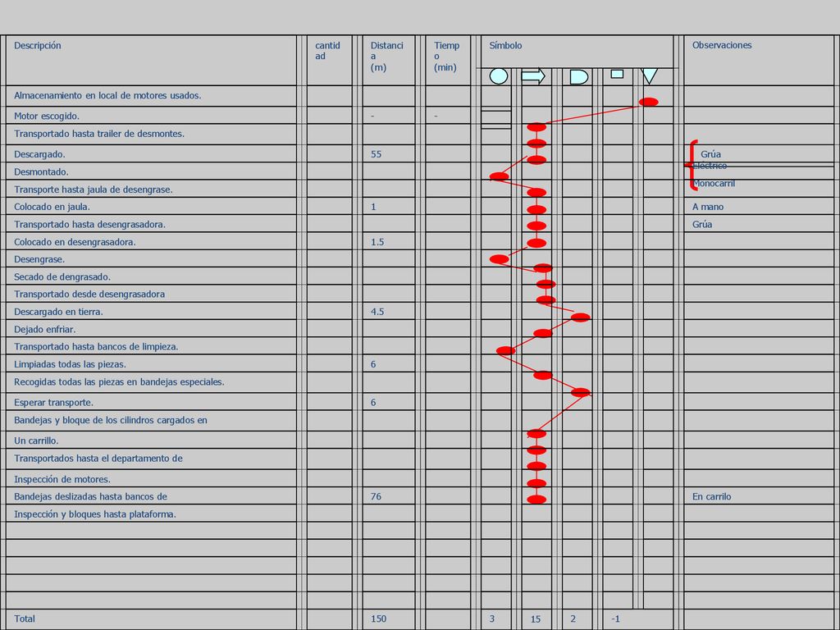
Task: Click total distance value 150
Action: point(378,619)
